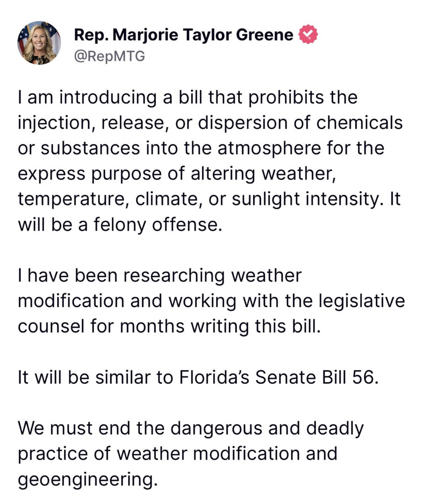Click the line starting "I am introducing a bill"

[187, 98]
